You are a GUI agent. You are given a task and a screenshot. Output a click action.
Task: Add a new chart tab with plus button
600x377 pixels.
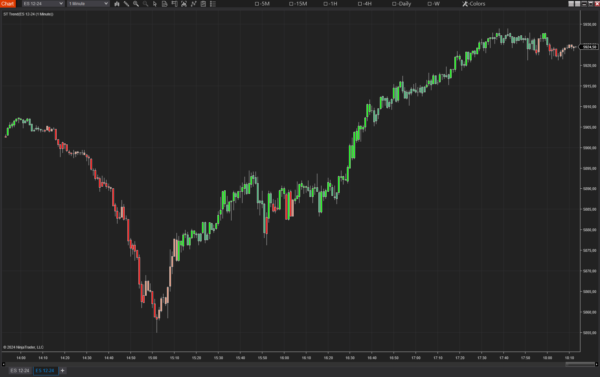pyautogui.click(x=62, y=370)
